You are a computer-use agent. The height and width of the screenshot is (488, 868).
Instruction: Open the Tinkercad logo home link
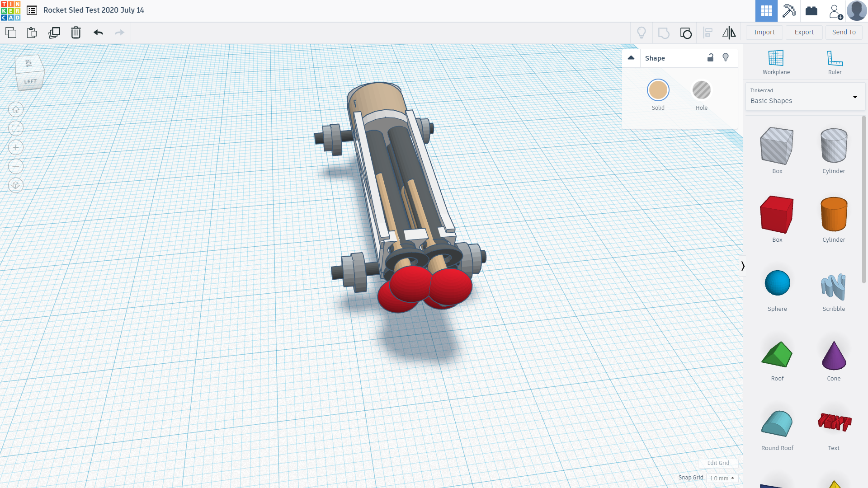(10, 10)
